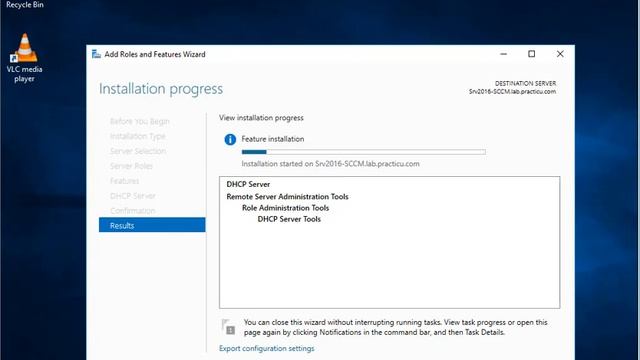The height and width of the screenshot is (360, 640).
Task: Select the Installation Type wizard step
Action: click(x=138, y=136)
